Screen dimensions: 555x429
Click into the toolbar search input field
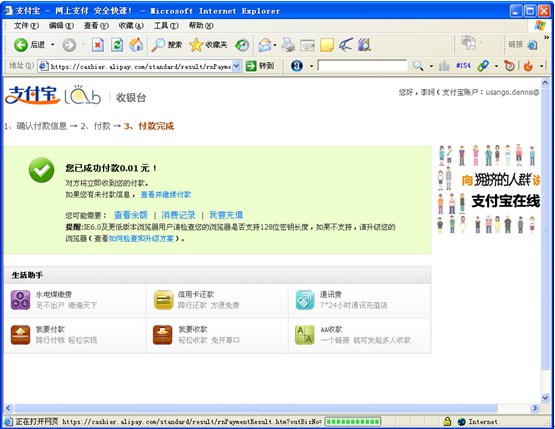pos(362,66)
